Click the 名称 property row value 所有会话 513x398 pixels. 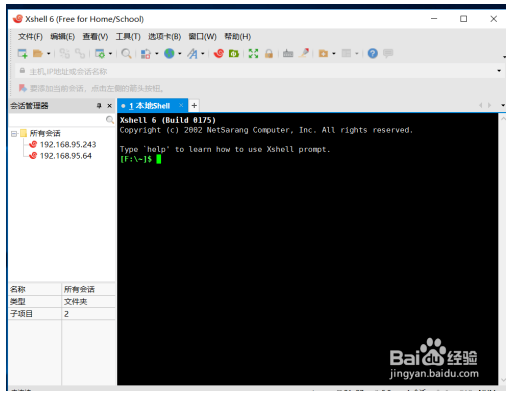pos(79,289)
